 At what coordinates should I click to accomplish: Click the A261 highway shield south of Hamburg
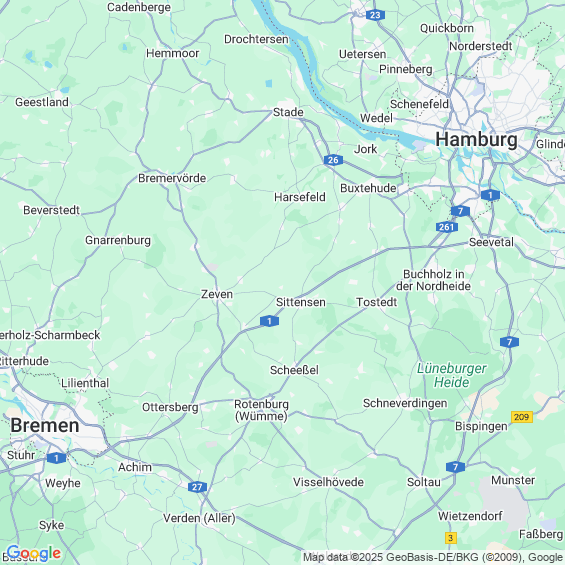446,227
